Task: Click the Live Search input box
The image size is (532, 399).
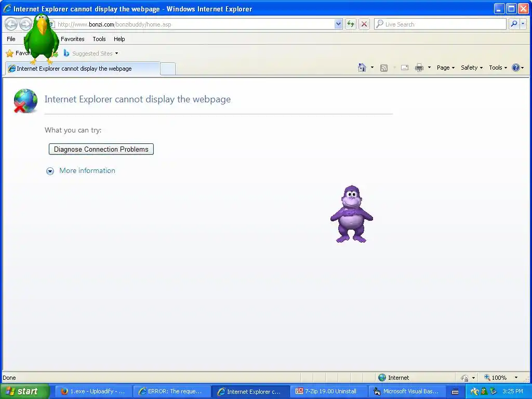Action: [441, 24]
